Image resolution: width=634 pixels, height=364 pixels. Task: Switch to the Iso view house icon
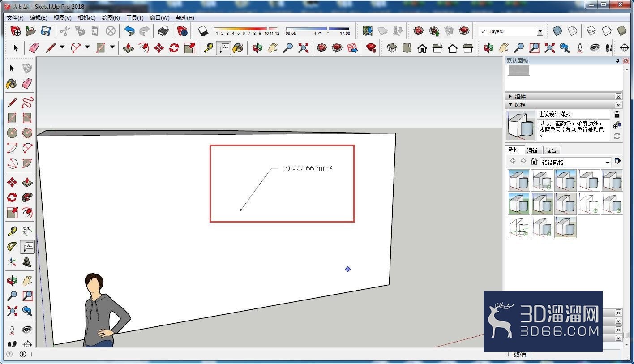click(x=392, y=48)
